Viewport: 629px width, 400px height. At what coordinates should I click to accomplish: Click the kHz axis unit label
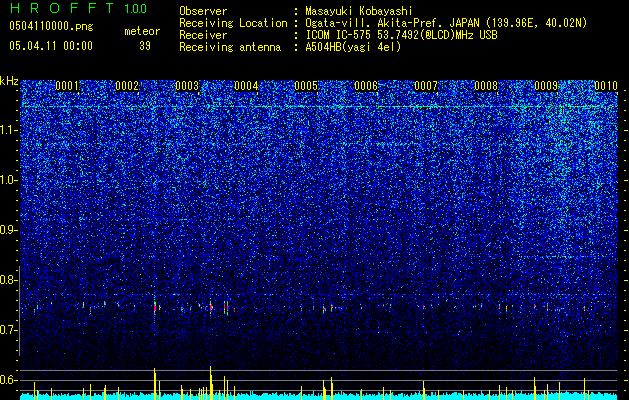9,81
